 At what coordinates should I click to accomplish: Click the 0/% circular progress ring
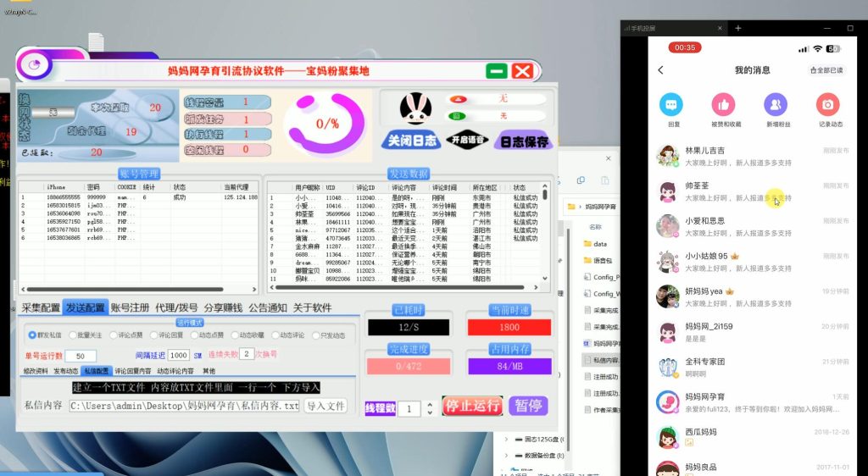(x=326, y=124)
